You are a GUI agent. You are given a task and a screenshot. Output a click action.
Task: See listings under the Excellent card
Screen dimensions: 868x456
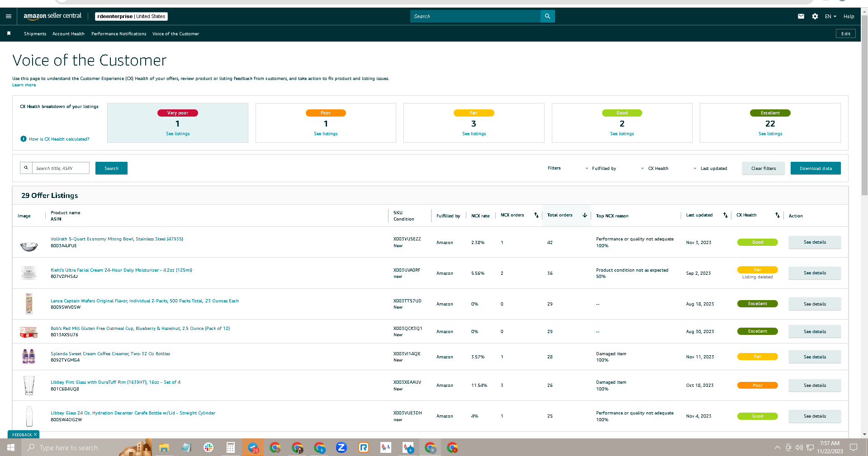coord(770,134)
